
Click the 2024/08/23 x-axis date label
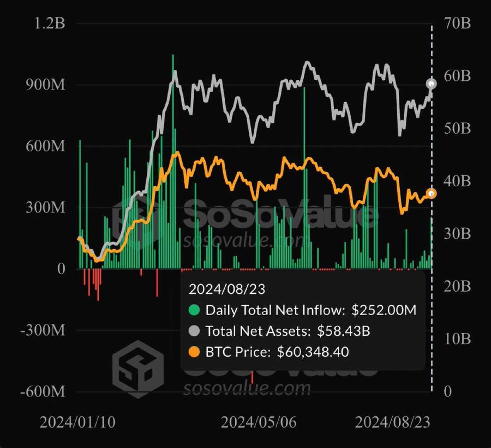pos(392,422)
